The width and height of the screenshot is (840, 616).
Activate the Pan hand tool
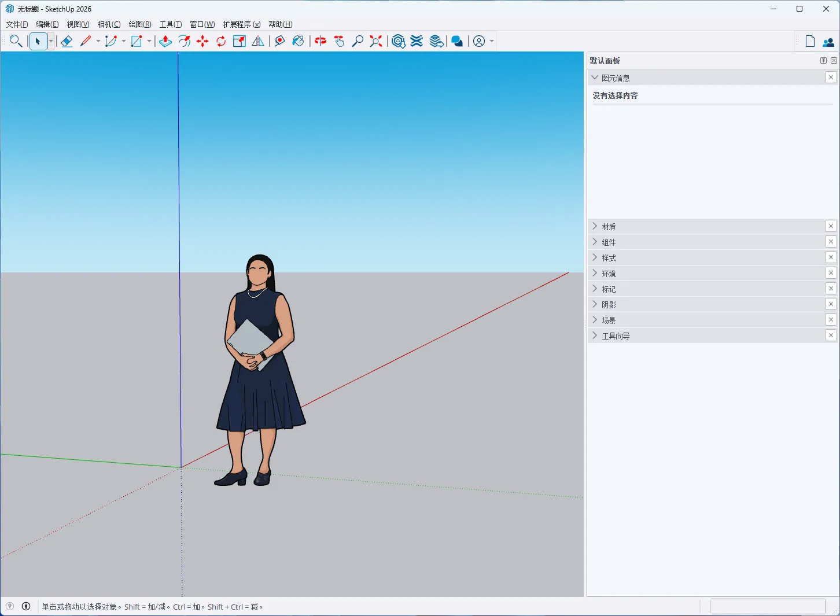coord(339,41)
